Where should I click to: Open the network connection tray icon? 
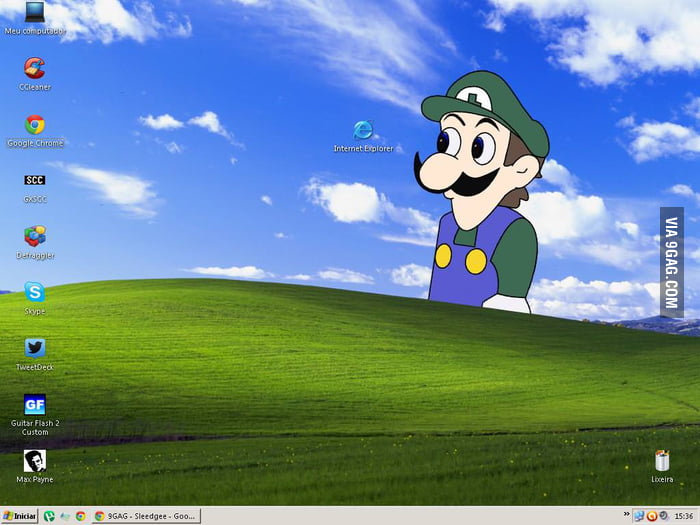(638, 517)
